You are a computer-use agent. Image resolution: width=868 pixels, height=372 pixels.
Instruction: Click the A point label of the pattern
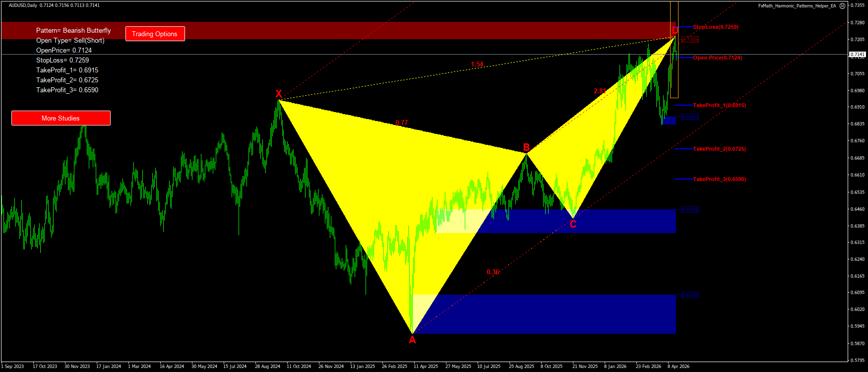(412, 340)
